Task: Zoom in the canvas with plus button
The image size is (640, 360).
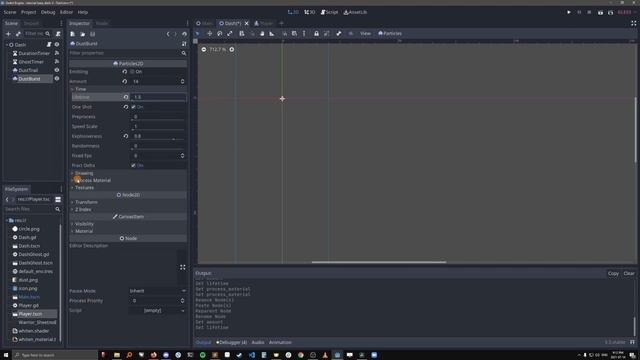Action: (231, 49)
